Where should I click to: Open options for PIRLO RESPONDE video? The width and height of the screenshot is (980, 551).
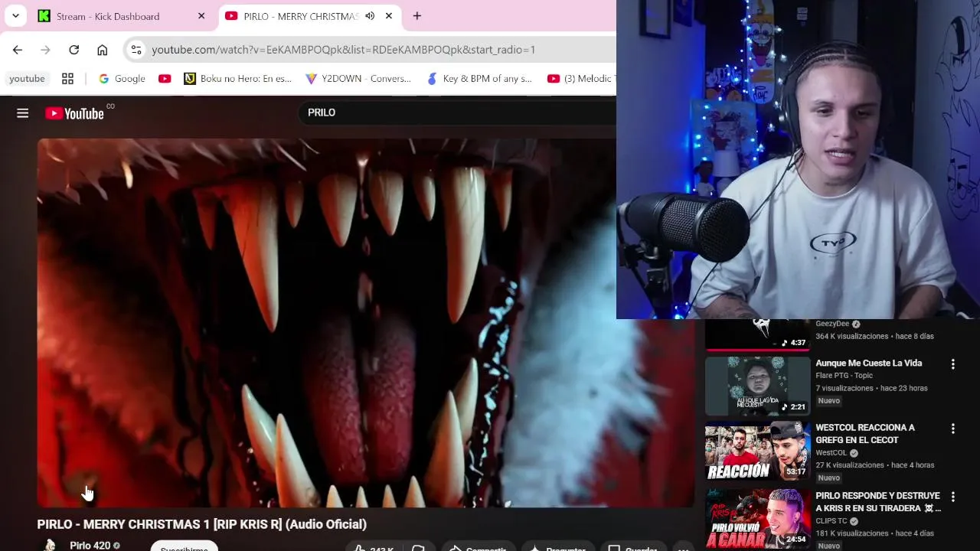click(953, 497)
